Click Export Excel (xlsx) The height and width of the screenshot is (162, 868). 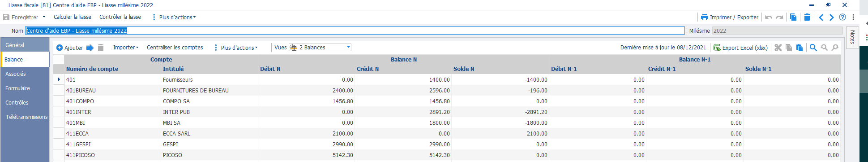click(x=740, y=48)
